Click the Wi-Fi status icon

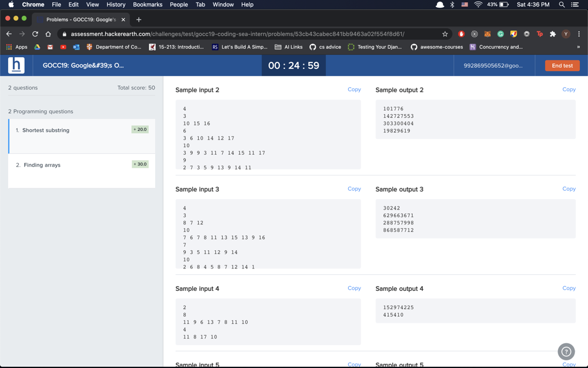478,5
